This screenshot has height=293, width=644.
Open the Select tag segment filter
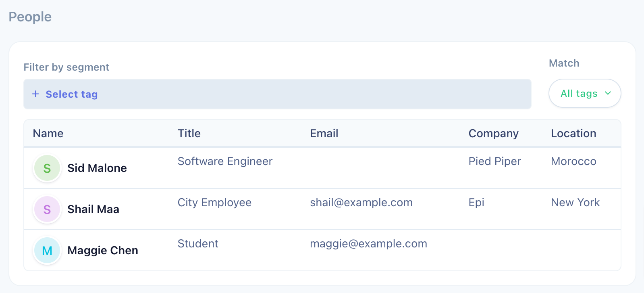pos(277,94)
